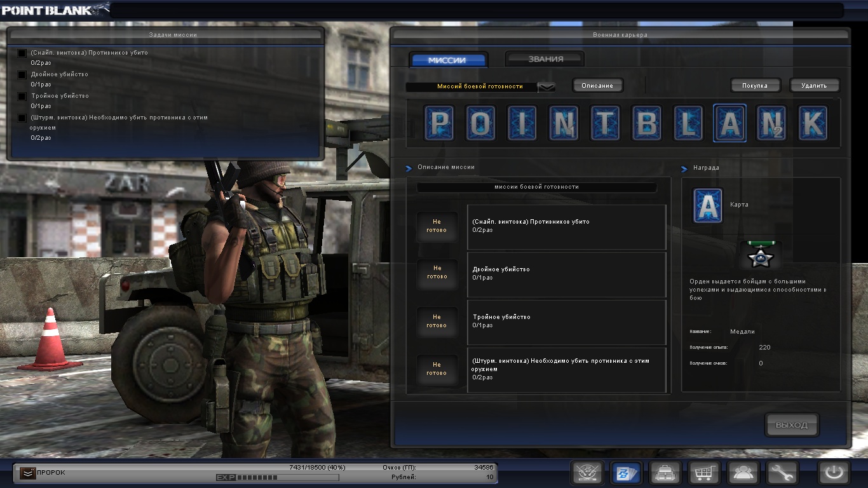
Task: Select the letter K mission card
Action: (x=813, y=123)
